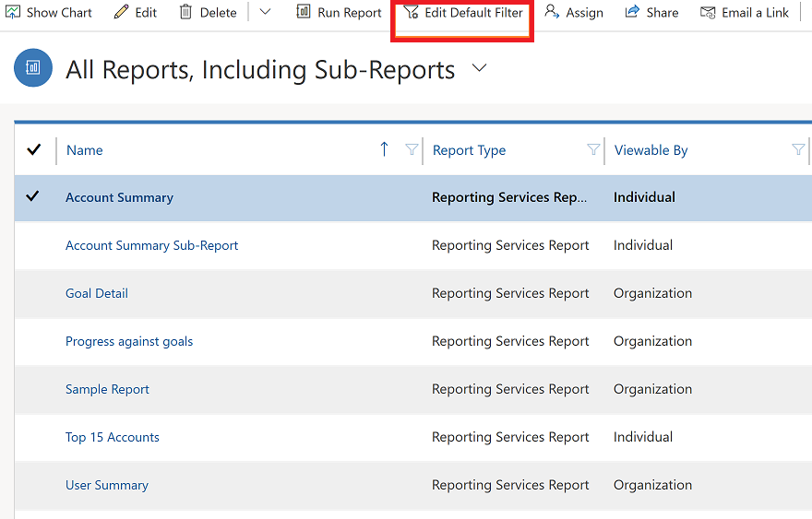Sort by the Name column header
Screen dimensions: 812x519
click(85, 150)
